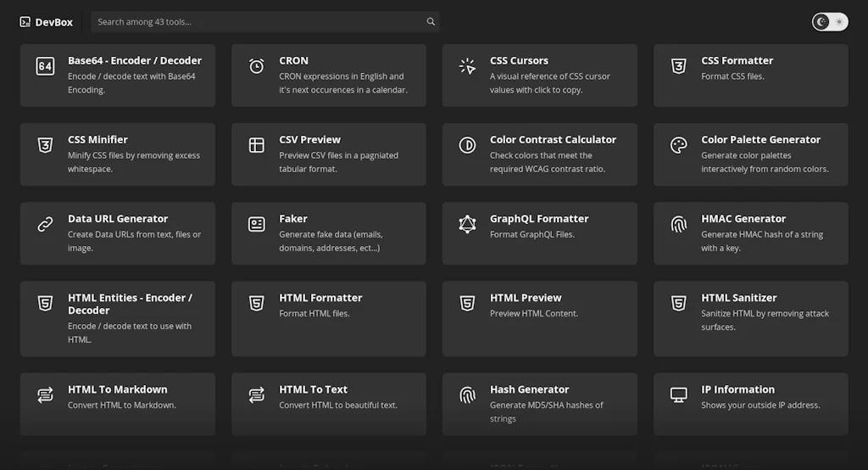Open the Color Contrast Calculator title

[x=553, y=140]
